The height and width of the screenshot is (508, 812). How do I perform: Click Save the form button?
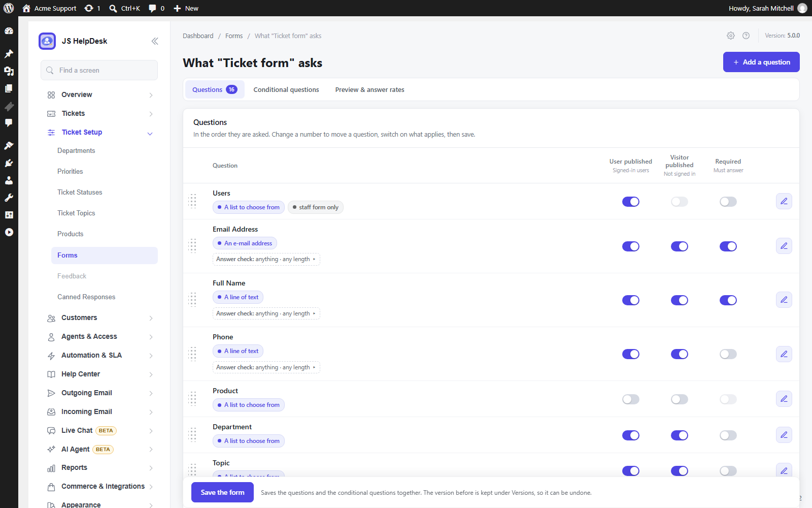pos(222,492)
